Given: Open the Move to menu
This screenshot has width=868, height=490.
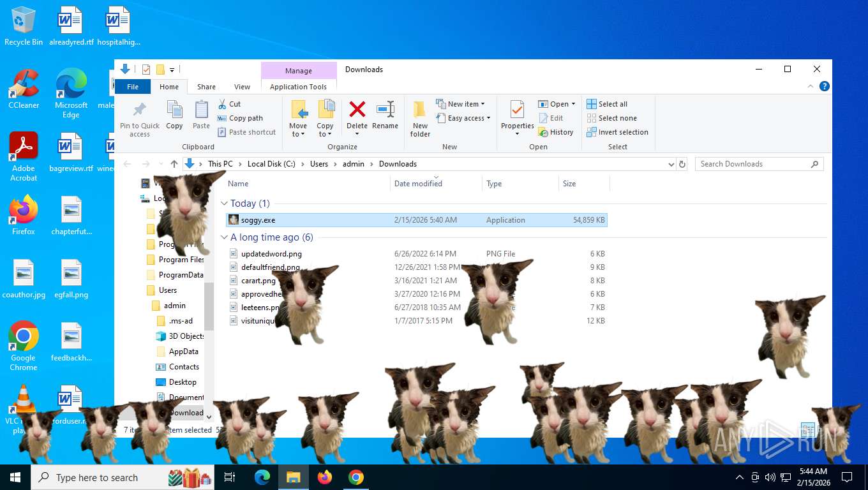Looking at the screenshot, I should 298,119.
